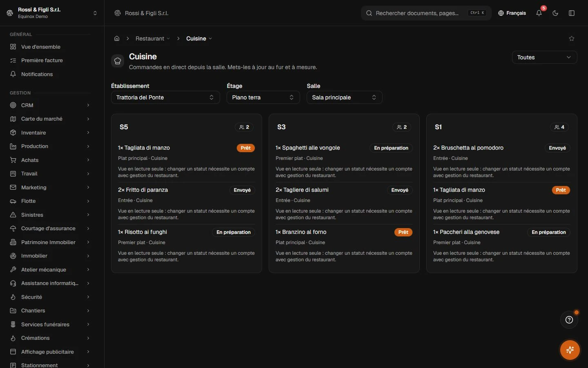Toggle the sidebar panel layout icon
This screenshot has height=368, width=588.
572,13
